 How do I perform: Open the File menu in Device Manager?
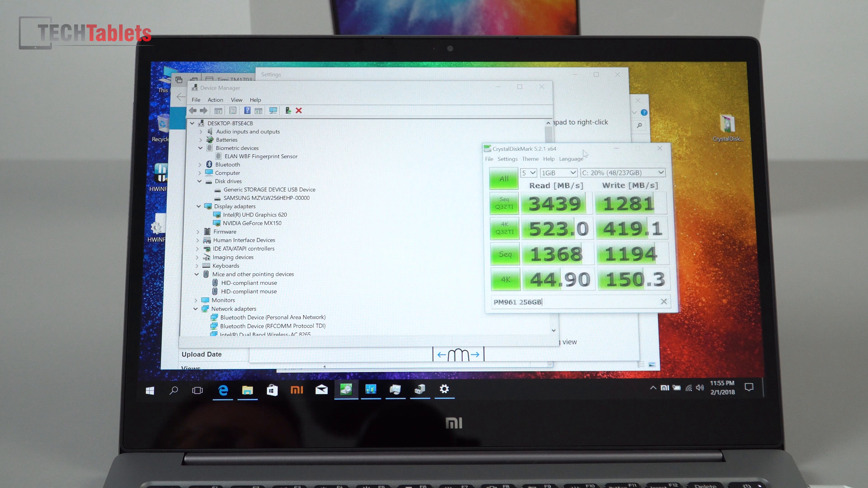click(x=196, y=100)
